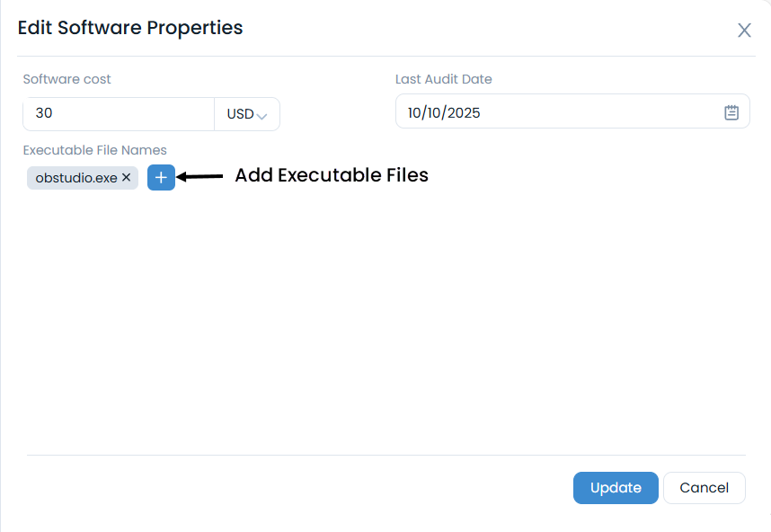
Task: Select the blue + button next to obstudio.exe
Action: coord(161,177)
